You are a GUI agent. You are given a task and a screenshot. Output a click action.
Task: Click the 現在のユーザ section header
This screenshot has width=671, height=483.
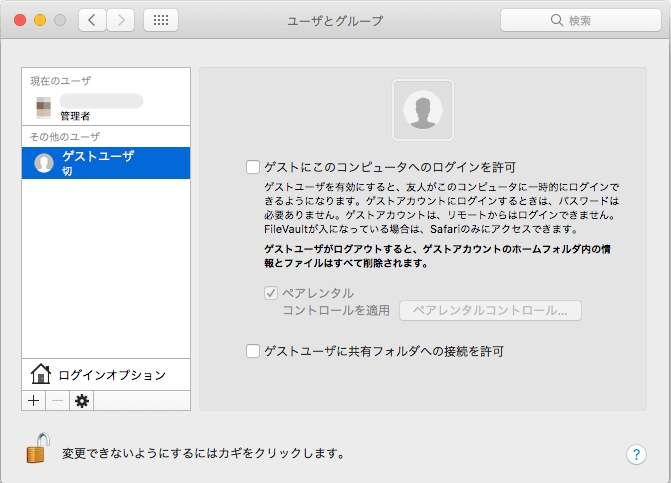click(x=60, y=81)
